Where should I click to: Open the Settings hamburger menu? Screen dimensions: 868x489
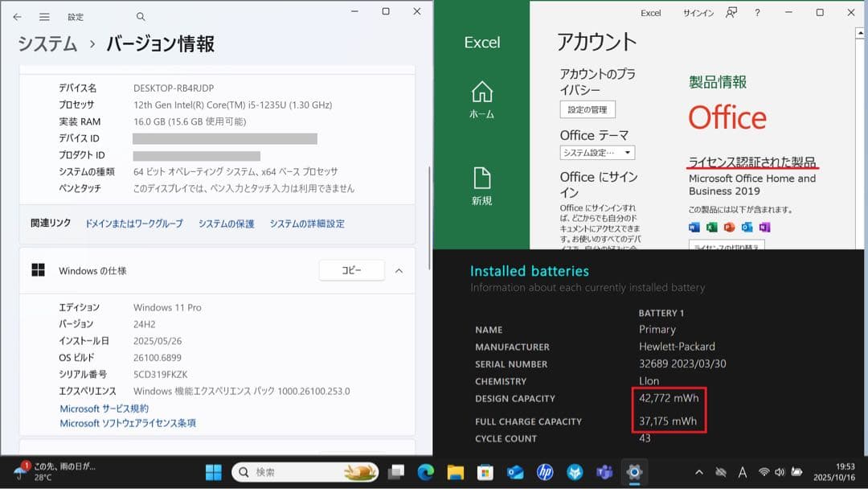point(43,15)
